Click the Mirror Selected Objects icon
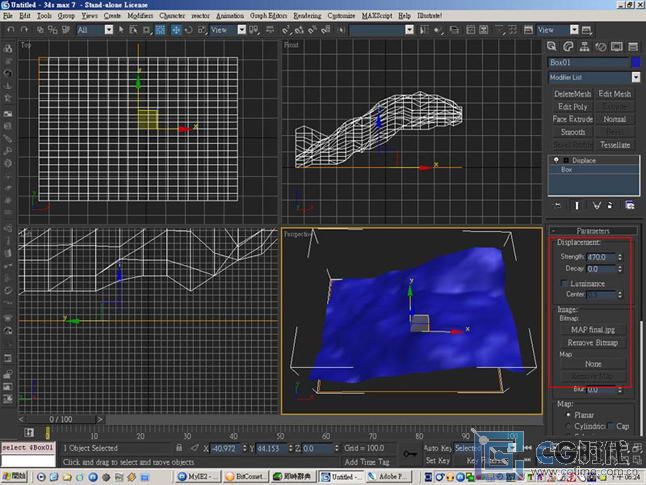Viewport: 646px width, 485px height. [x=424, y=30]
